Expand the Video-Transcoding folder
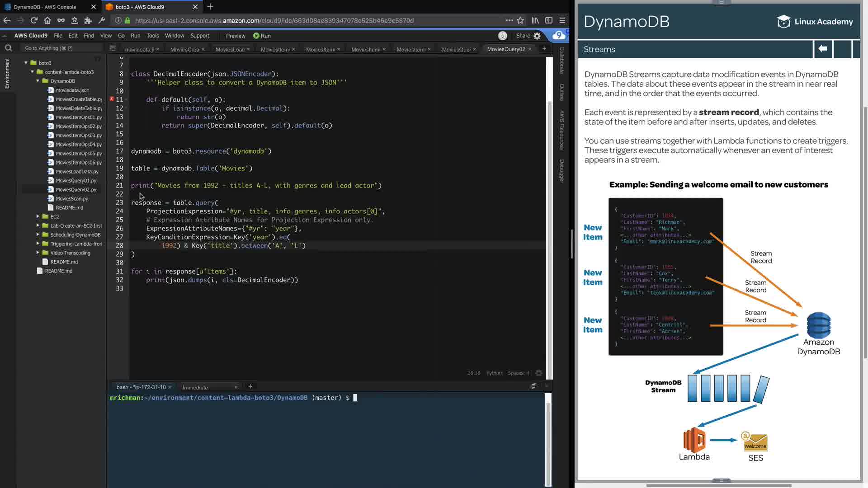 click(38, 253)
